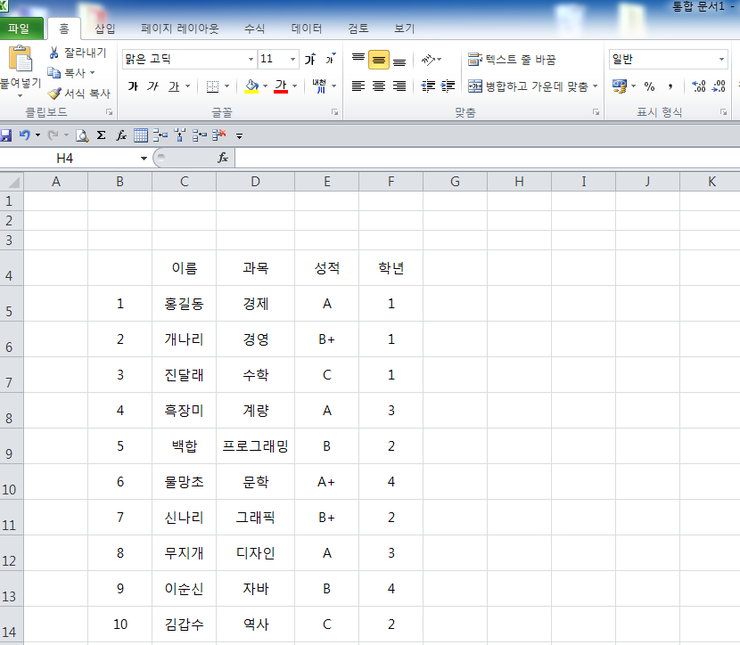
Task: Expand the paste options arrow under 붙여넣기
Action: coord(20,96)
